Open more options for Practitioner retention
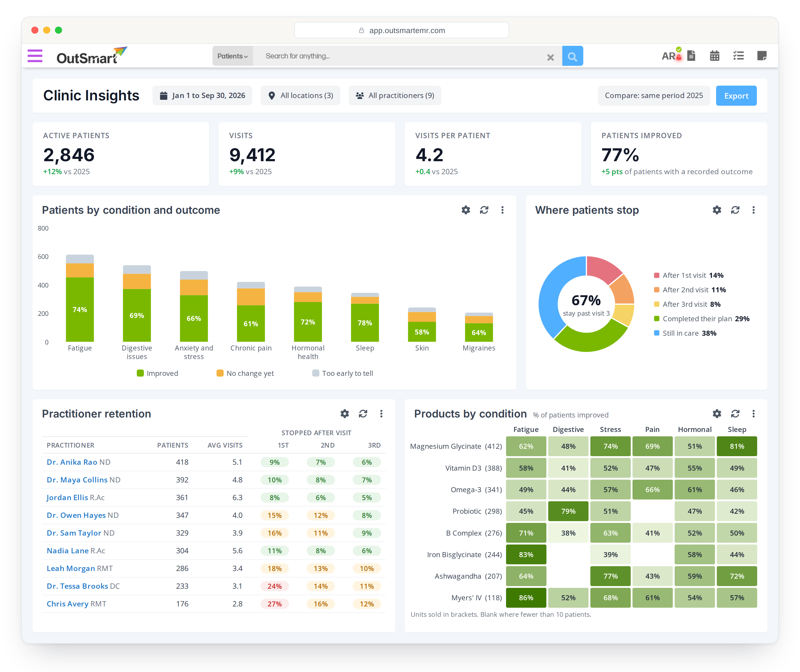Image resolution: width=800 pixels, height=672 pixels. 381,414
